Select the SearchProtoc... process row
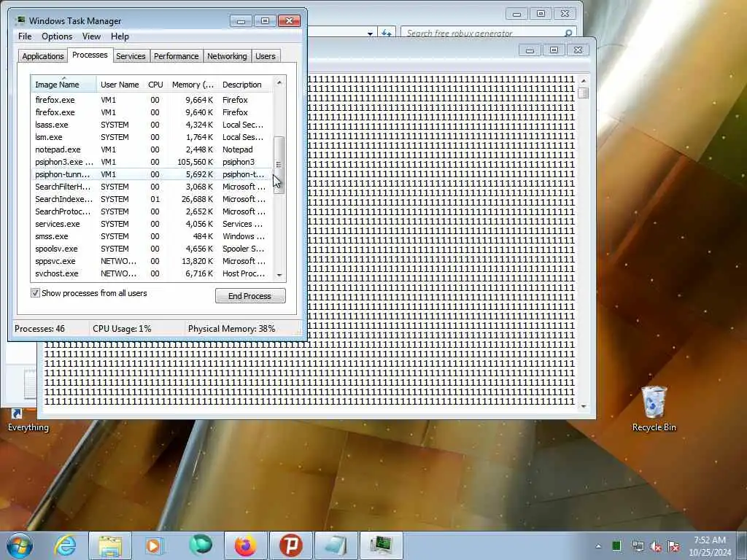 tap(152, 211)
